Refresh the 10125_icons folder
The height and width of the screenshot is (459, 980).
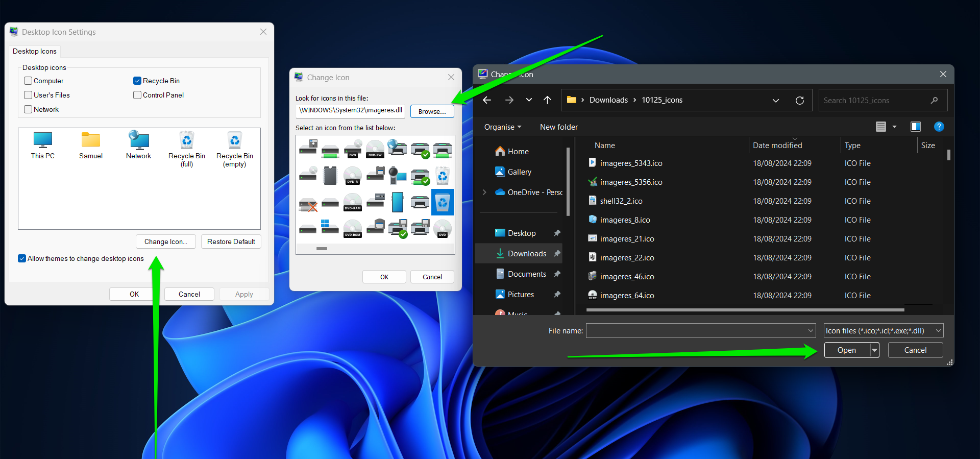(x=800, y=100)
